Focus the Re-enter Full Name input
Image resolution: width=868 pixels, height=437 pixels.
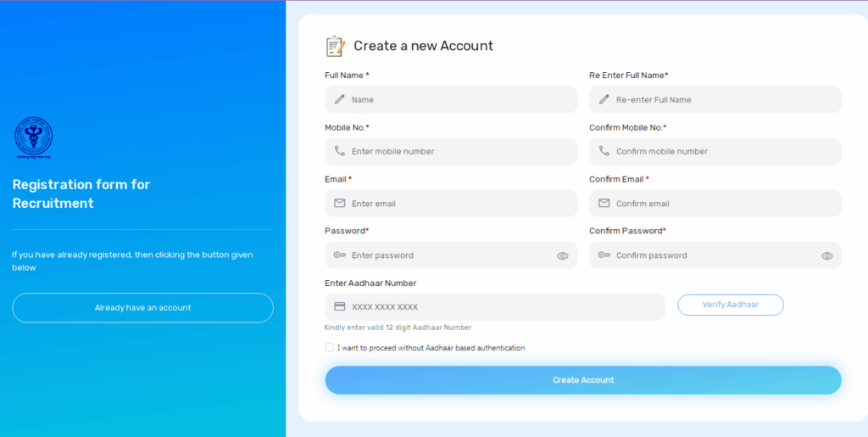(721, 99)
